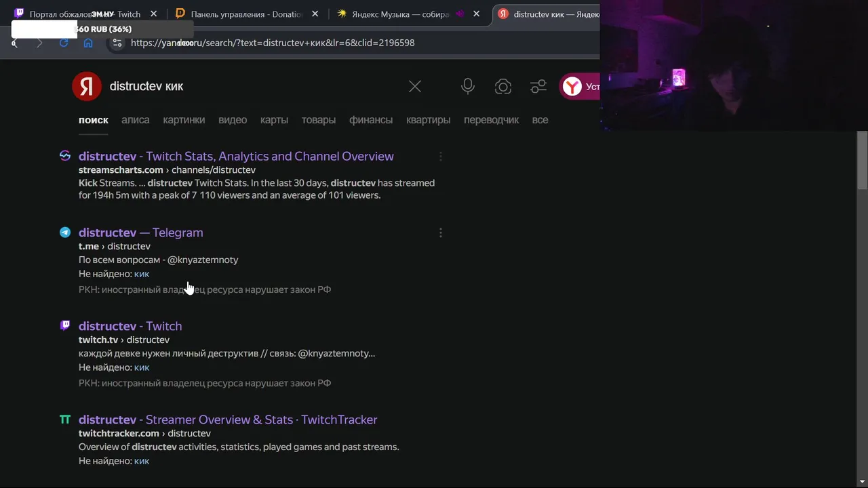868x488 pixels.
Task: Click the Yandex Browser install button
Action: point(580,87)
